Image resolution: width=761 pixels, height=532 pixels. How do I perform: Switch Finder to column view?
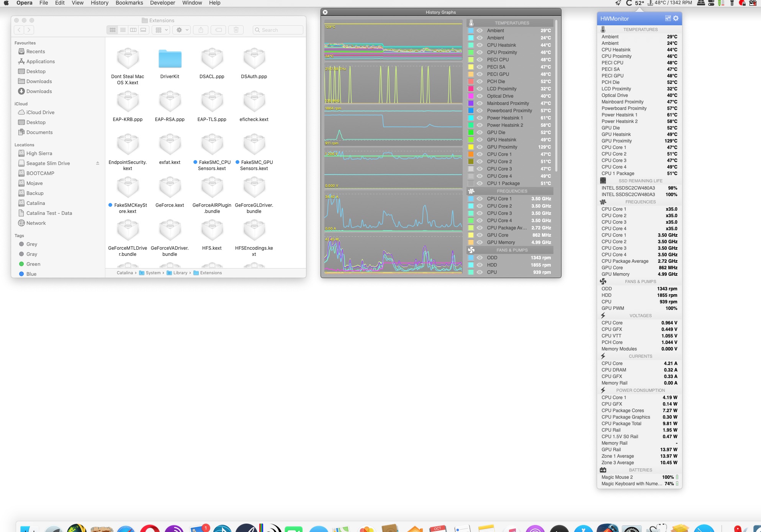tap(133, 30)
